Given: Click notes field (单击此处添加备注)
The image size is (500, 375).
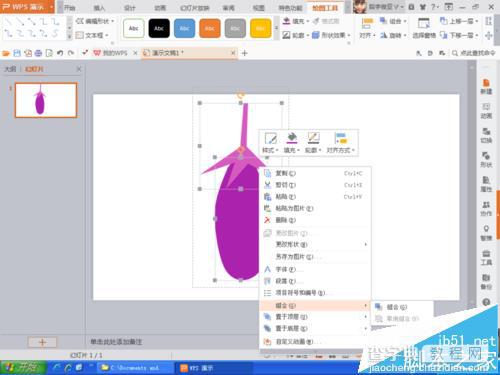Looking at the screenshot, I should point(116,342).
